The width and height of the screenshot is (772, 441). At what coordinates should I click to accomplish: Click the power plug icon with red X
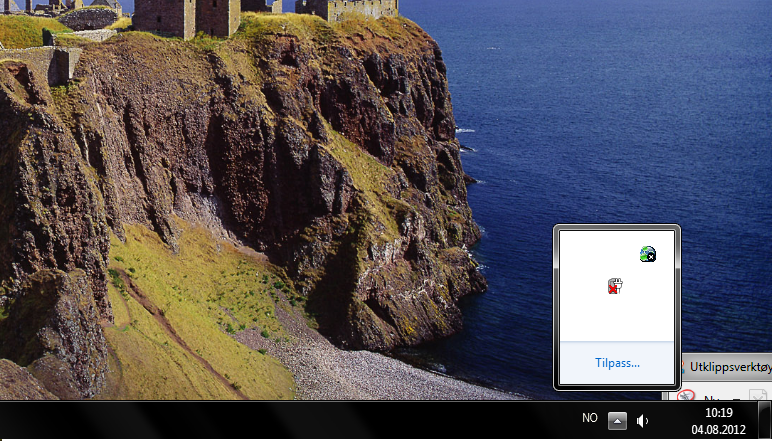[615, 286]
